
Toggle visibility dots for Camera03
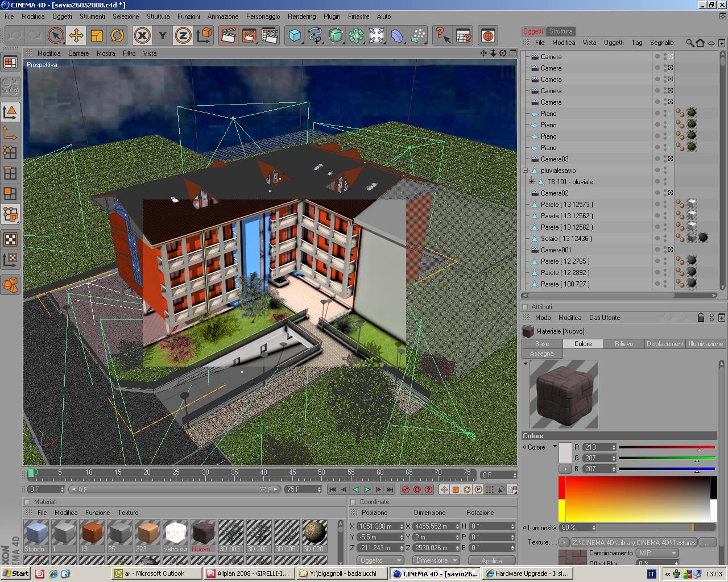pyautogui.click(x=665, y=159)
